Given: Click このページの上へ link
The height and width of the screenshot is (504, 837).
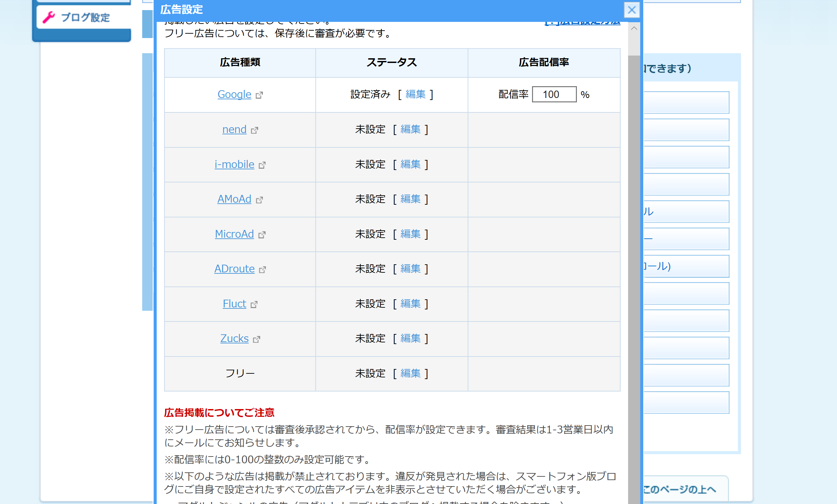Looking at the screenshot, I should point(679,489).
